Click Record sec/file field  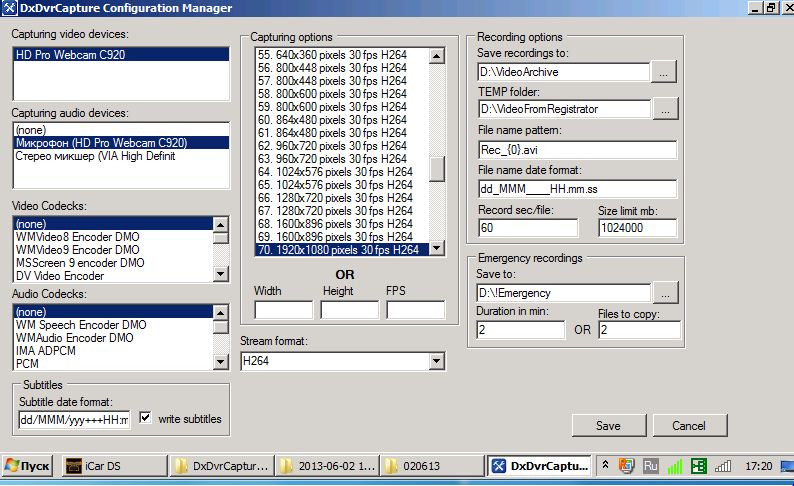tap(528, 228)
